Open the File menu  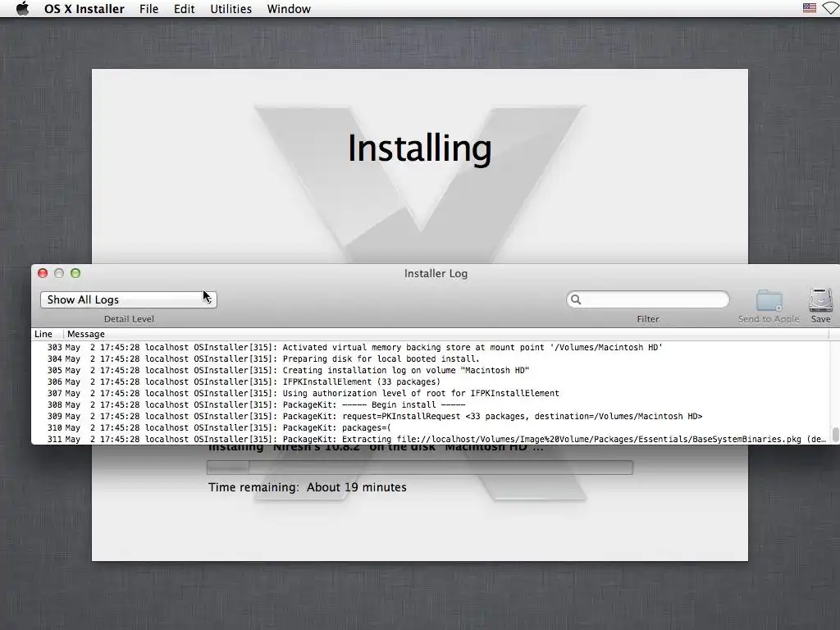coord(148,8)
